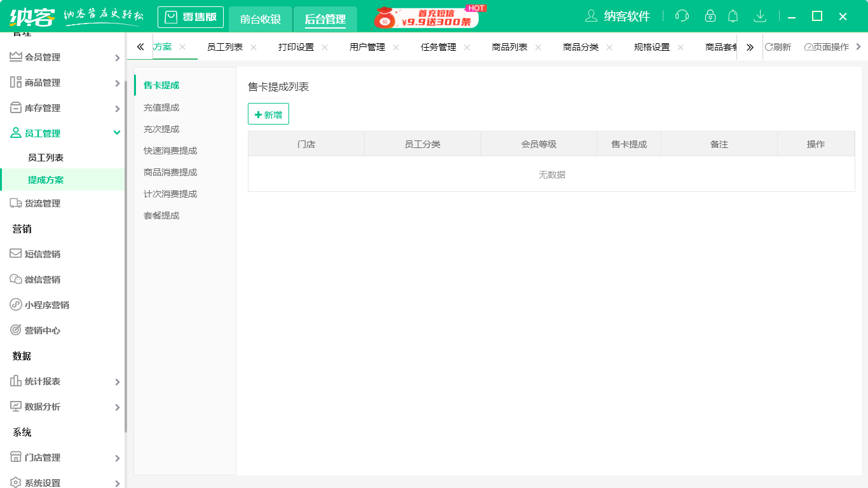Switch to the 员工列表 tab
This screenshot has height=488, width=868.
(224, 46)
